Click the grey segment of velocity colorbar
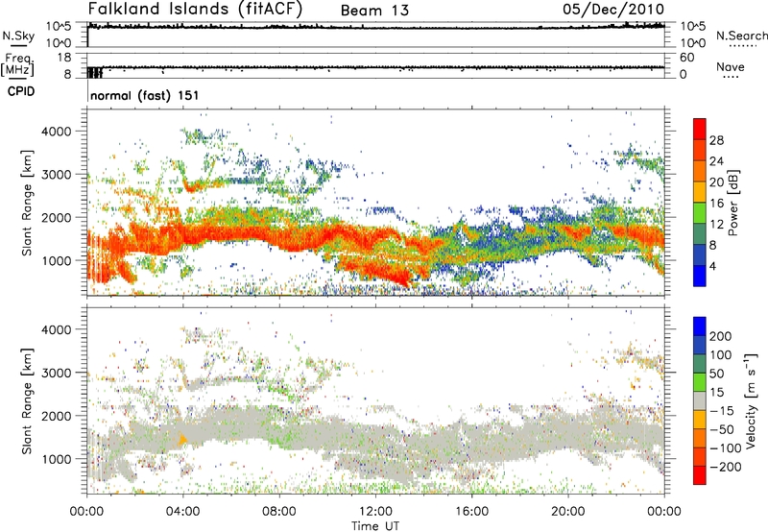768x532 pixels. tap(700, 400)
